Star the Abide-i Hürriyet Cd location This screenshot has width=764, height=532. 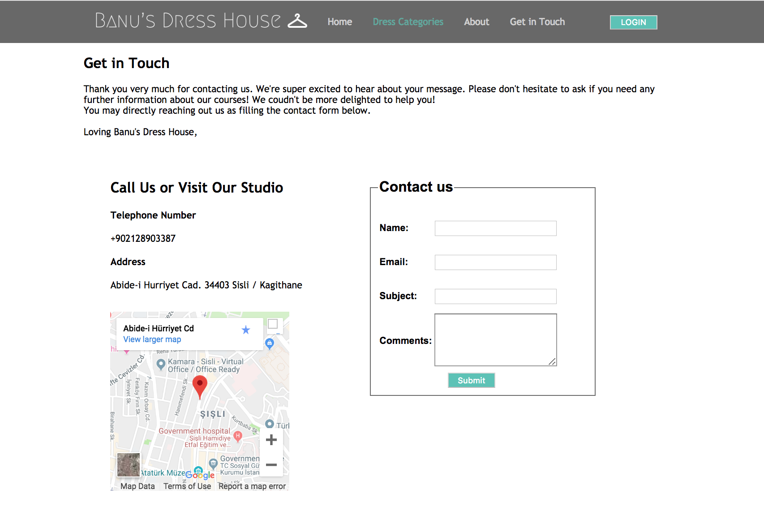point(245,330)
